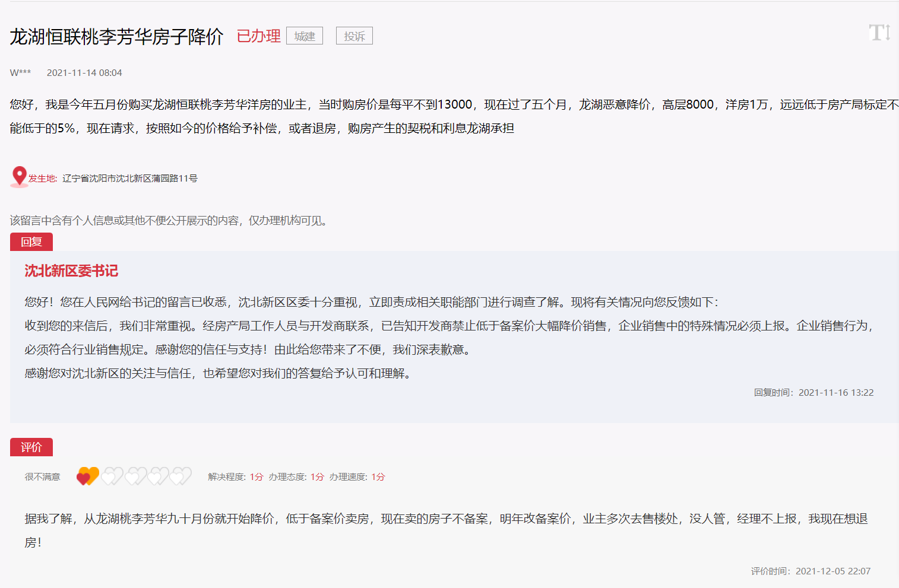Select the third heart rating
The image size is (899, 588).
pyautogui.click(x=135, y=476)
